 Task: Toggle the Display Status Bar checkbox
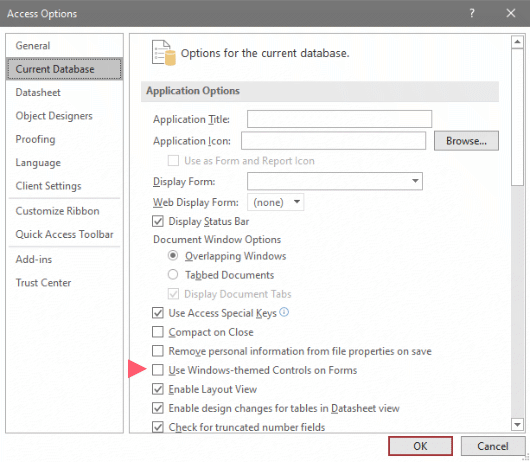[x=158, y=221]
